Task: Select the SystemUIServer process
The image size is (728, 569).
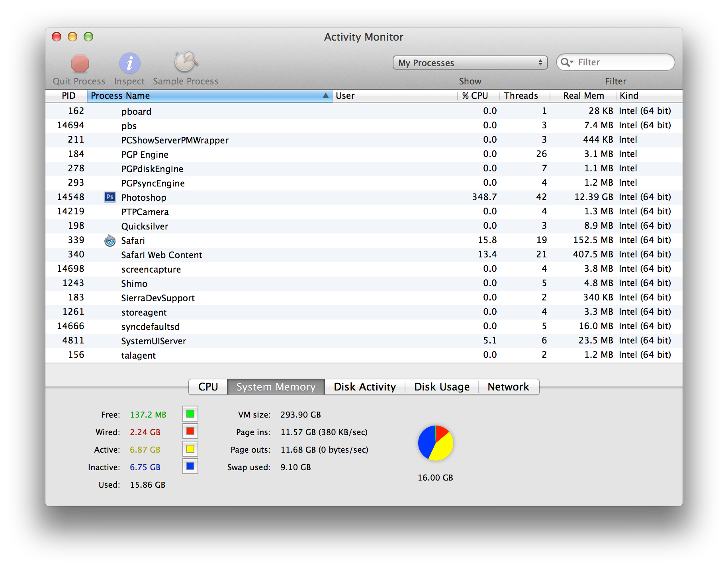Action: pyautogui.click(x=154, y=341)
